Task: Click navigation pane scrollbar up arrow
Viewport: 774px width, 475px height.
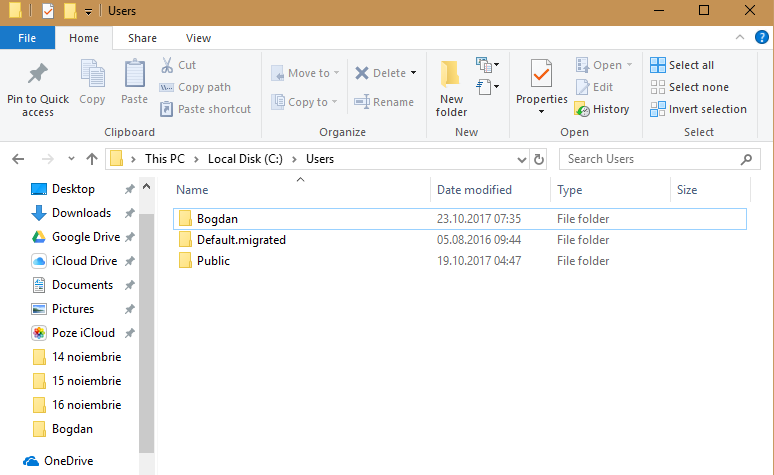Action: click(146, 187)
